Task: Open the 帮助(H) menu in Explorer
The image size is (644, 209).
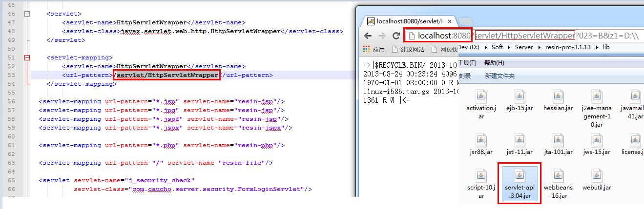Action: coord(494,63)
